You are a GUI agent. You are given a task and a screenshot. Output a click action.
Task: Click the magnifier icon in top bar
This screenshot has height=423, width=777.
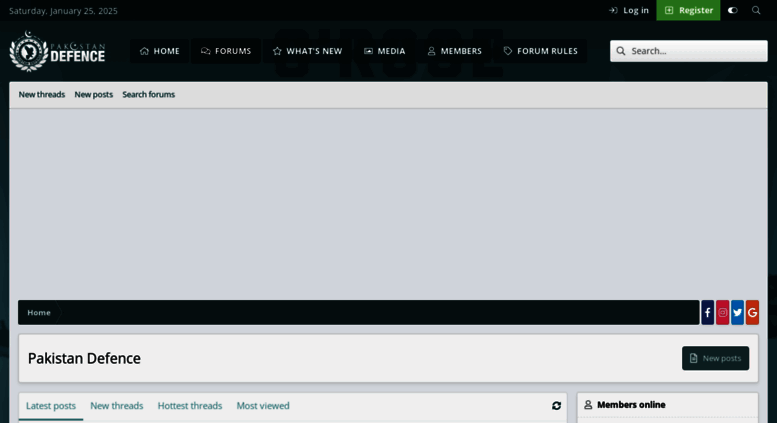coord(756,10)
